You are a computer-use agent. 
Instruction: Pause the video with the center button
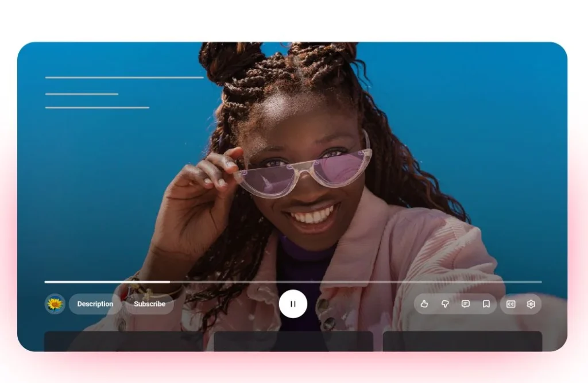click(x=293, y=304)
